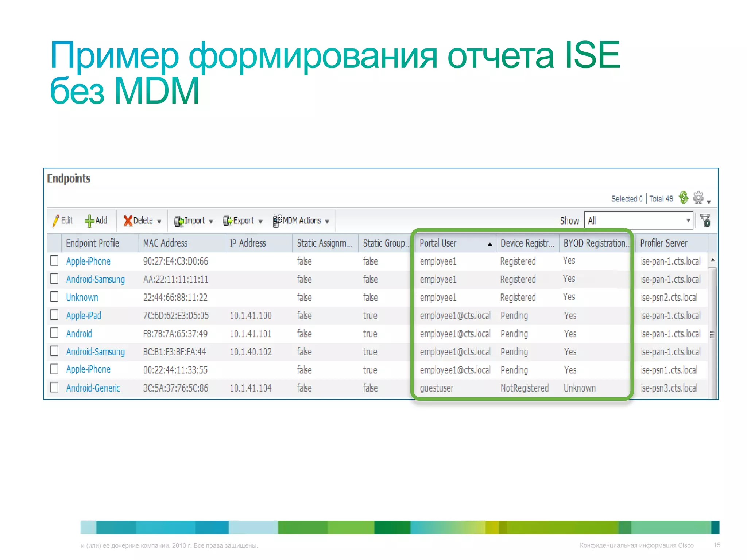Viewport: 747px width, 560px height.
Task: Check the Apple-iPhone 00:22:44:11:33:55 row checkbox
Action: coord(54,369)
